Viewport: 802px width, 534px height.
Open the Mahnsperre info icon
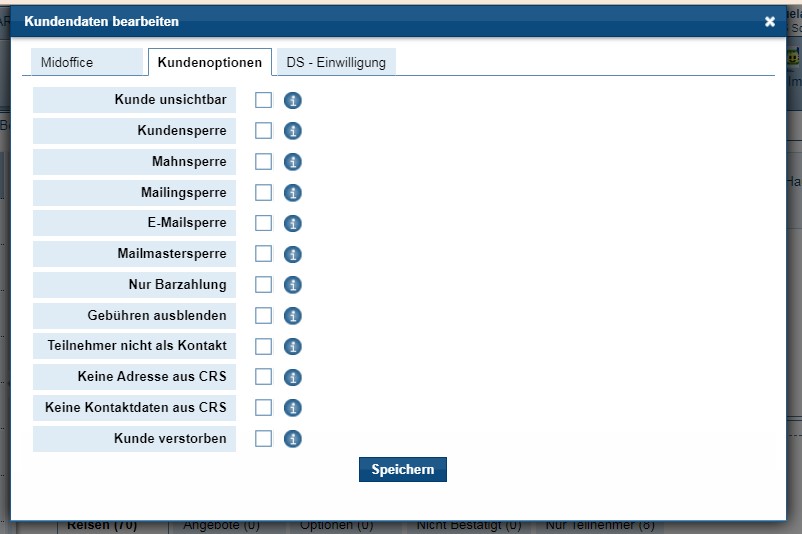click(293, 162)
